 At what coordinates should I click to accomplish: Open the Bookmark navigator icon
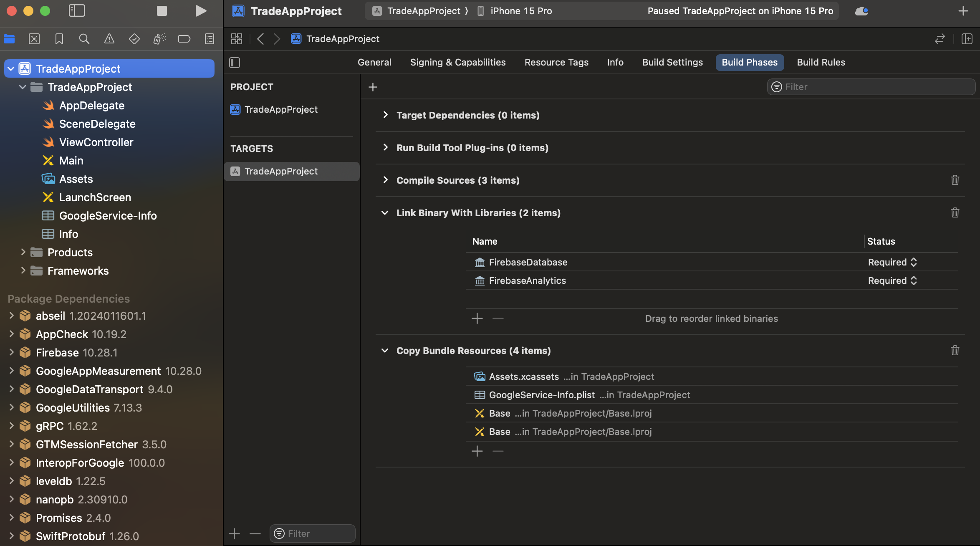(59, 39)
